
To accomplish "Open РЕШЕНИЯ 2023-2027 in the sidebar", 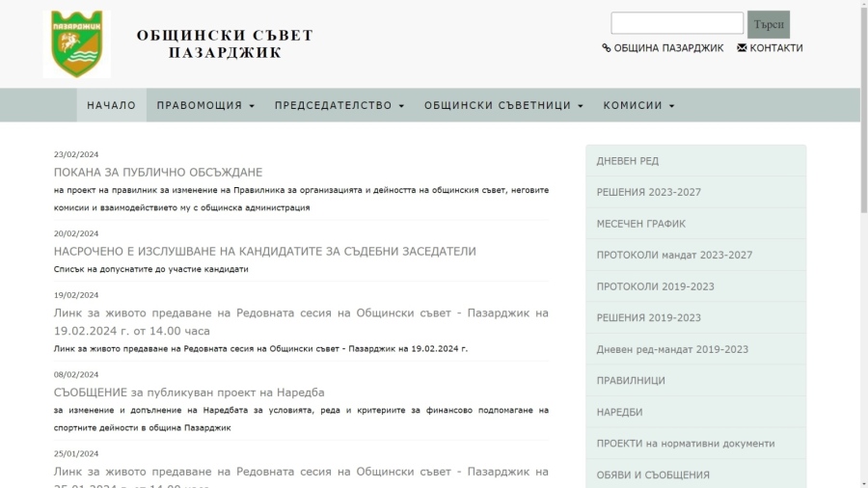I will click(695, 192).
